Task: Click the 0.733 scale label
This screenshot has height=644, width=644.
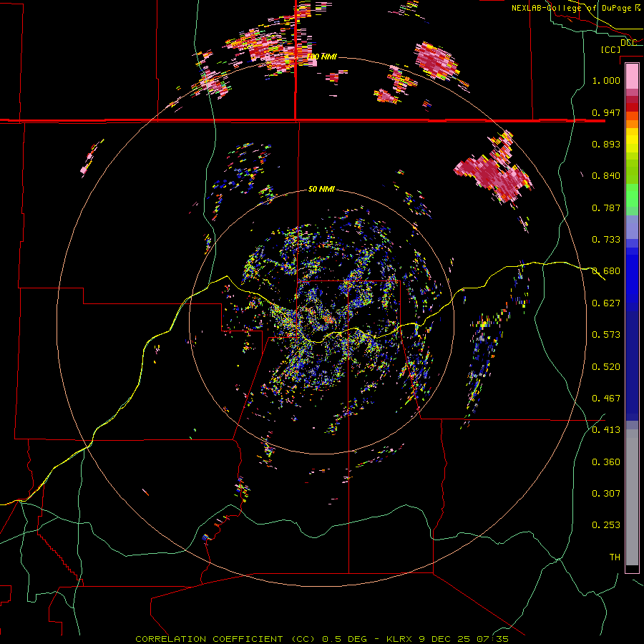Action: 606,240
